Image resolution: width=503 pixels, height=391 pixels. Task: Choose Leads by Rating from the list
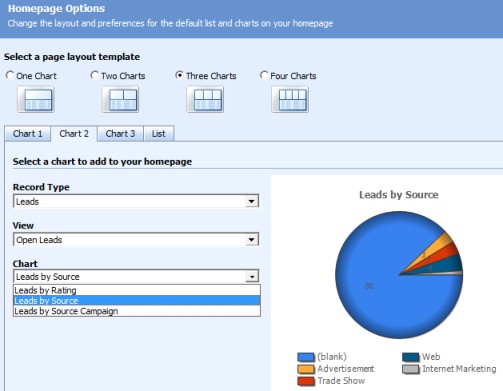point(137,290)
